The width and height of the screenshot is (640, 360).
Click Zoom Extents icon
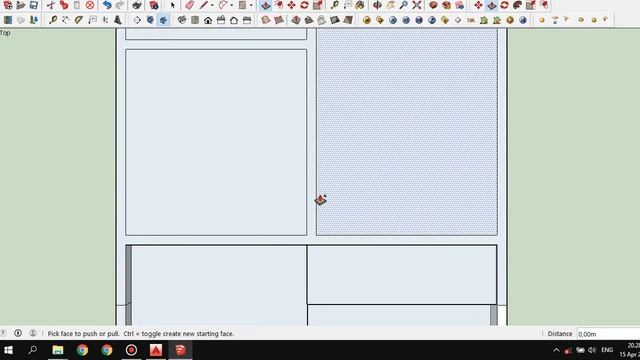point(416,5)
